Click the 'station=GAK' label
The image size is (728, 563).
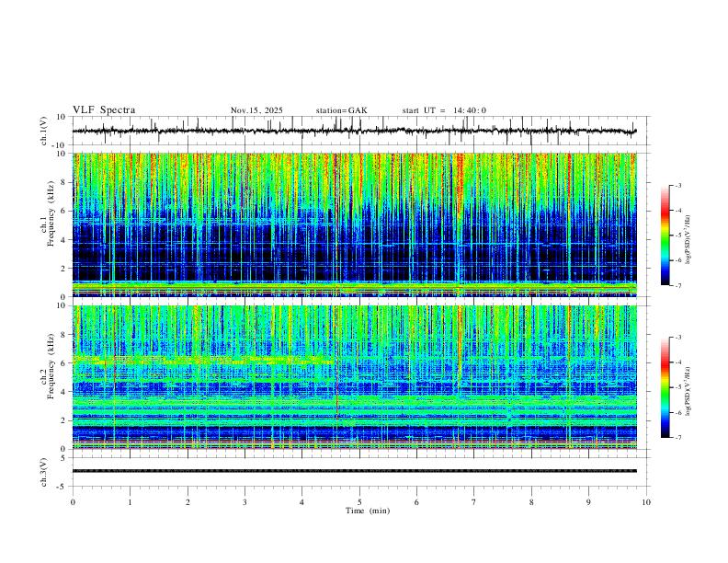point(341,110)
